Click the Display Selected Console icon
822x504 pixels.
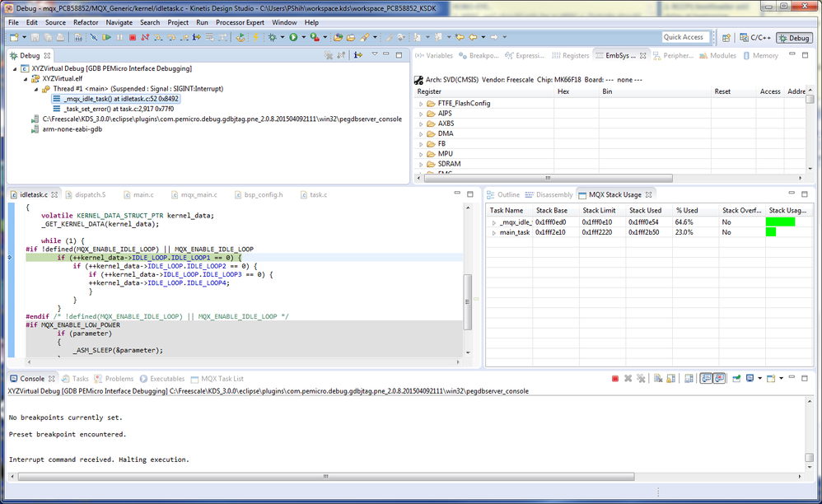click(x=750, y=378)
